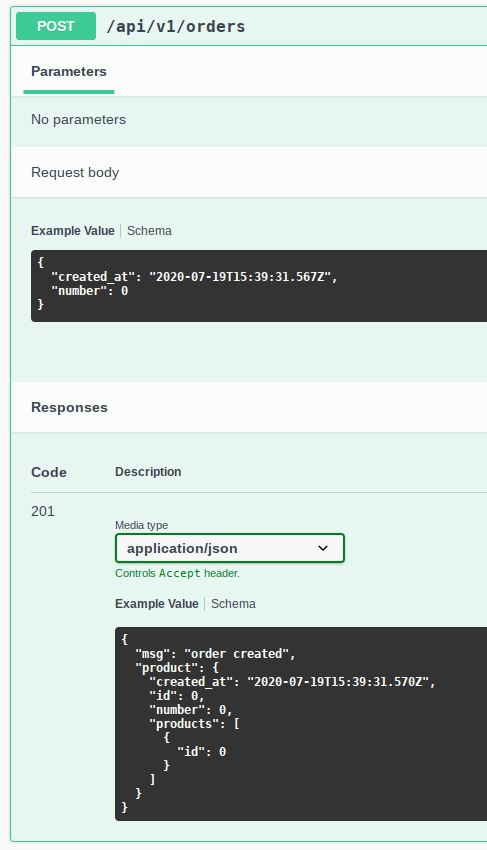This screenshot has height=850, width=487.
Task: Switch to the Parameters tab
Action: (x=69, y=72)
